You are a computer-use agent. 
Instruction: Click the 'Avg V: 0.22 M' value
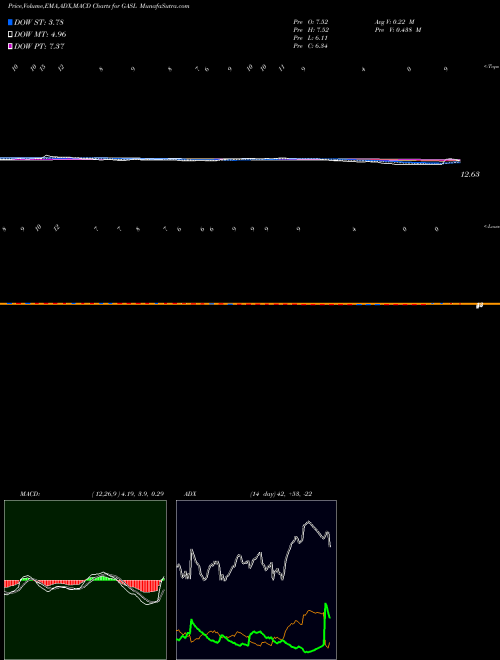[395, 22]
